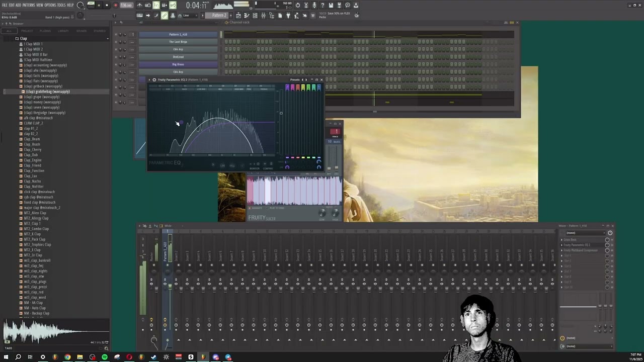Click previous preset arrow in Parametric EQ 2
Image resolution: width=644 pixels, height=362 pixels.
pyautogui.click(x=303, y=79)
